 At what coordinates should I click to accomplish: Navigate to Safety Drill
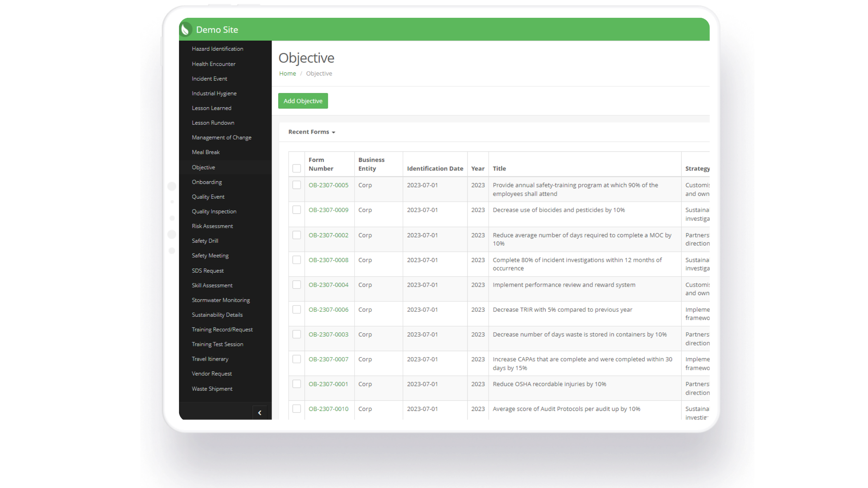point(205,241)
